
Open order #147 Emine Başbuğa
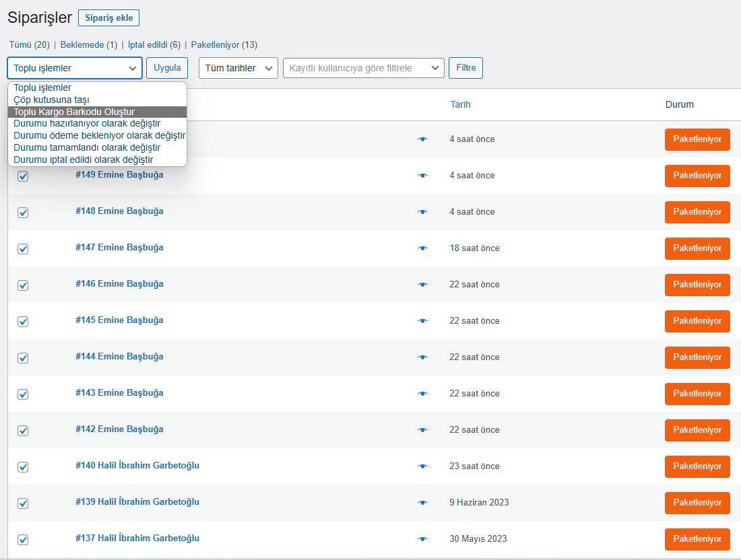[119, 248]
